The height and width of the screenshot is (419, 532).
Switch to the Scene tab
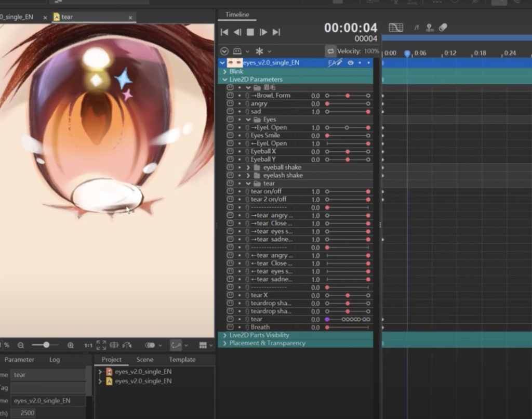click(x=145, y=359)
